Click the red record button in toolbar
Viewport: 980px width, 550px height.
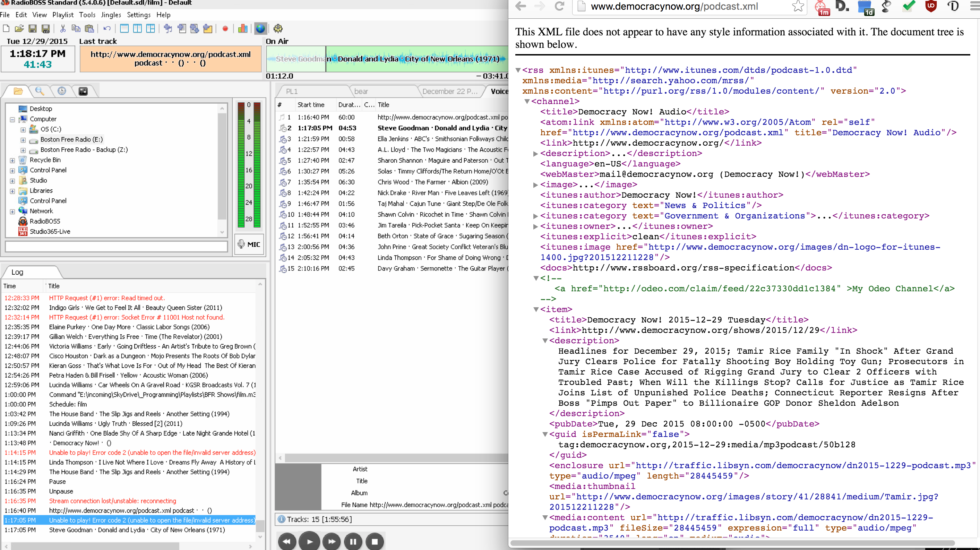225,28
